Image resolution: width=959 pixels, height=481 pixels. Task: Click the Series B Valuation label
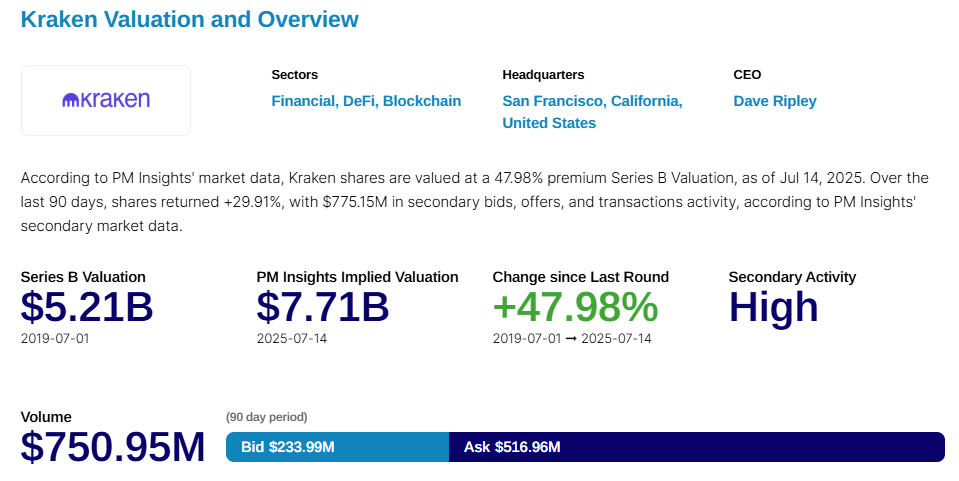click(83, 277)
